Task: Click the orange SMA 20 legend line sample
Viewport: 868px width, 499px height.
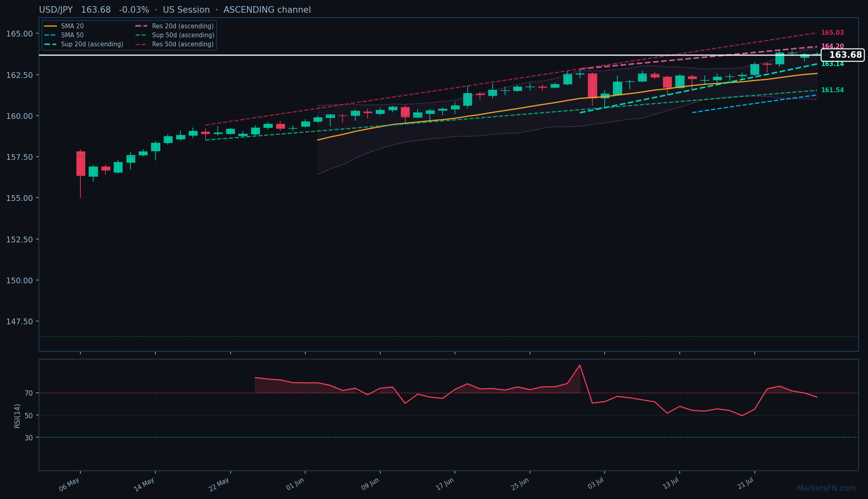Action: pos(50,26)
